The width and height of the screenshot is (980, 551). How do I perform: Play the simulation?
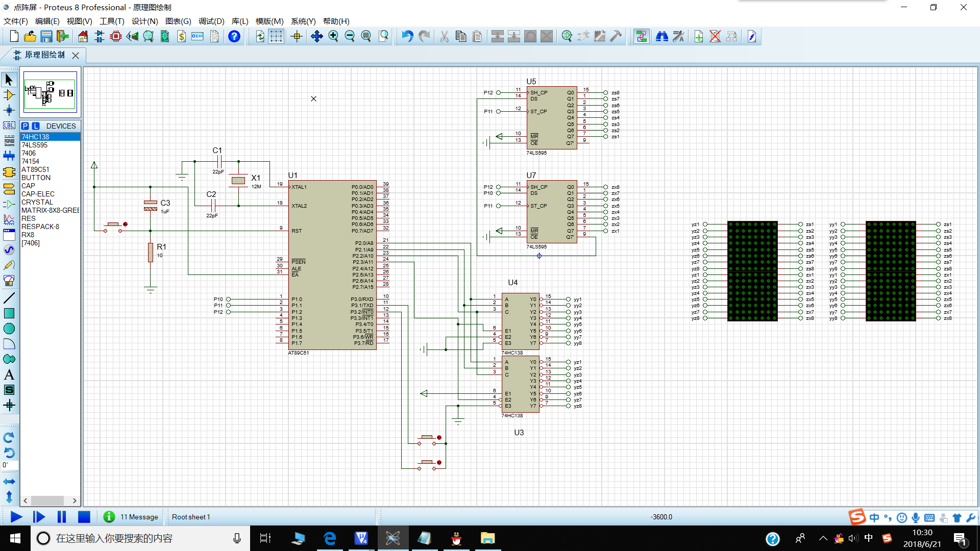click(16, 517)
